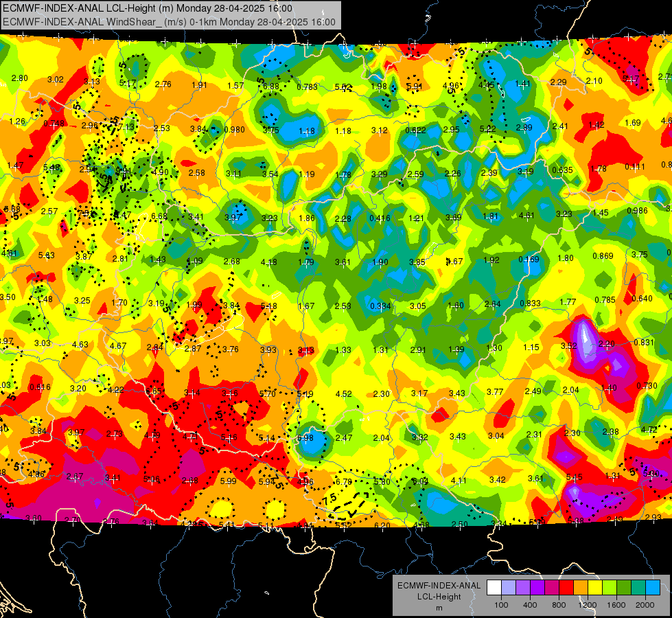Click the wind shear value 3.69
The image size is (672, 618).
pos(454,218)
